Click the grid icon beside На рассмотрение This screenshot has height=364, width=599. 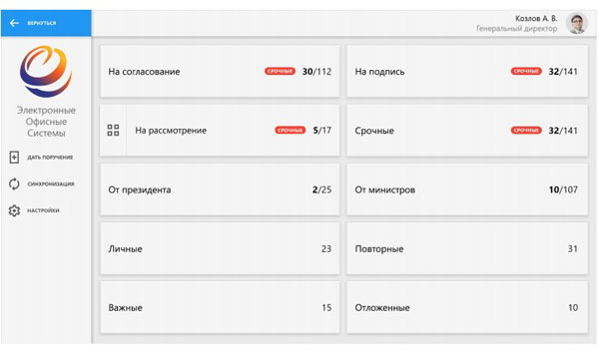coord(113,131)
